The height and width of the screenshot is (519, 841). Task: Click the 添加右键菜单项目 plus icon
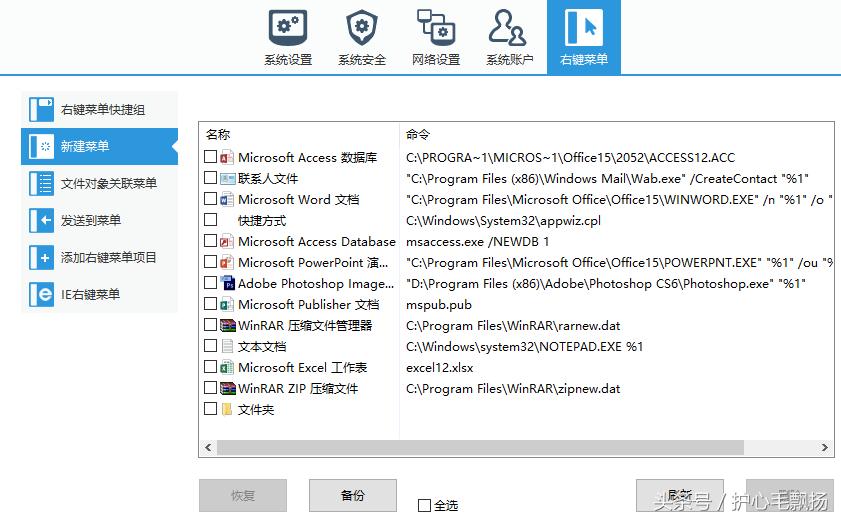(41, 257)
